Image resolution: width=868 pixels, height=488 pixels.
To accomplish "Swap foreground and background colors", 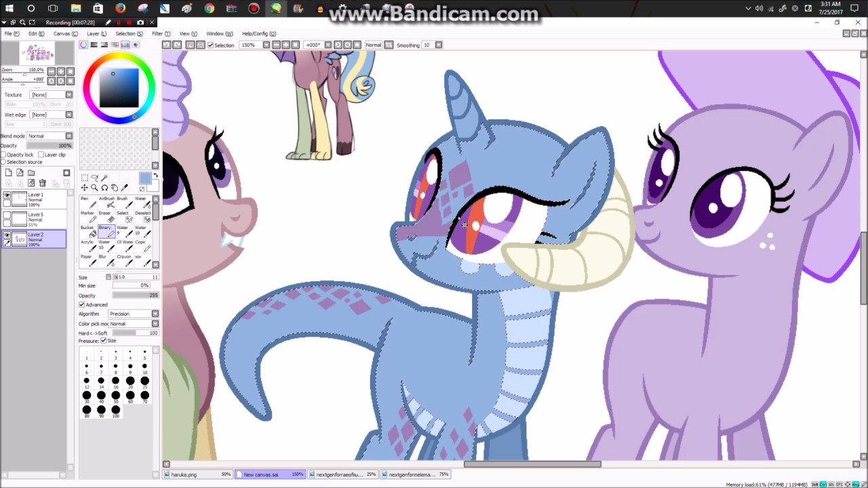I will 155,176.
